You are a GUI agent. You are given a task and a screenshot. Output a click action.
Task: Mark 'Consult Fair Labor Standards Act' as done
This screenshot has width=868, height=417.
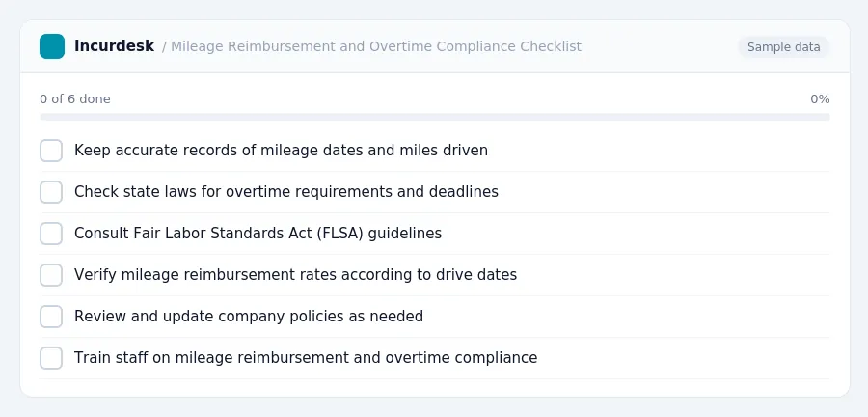(51, 234)
